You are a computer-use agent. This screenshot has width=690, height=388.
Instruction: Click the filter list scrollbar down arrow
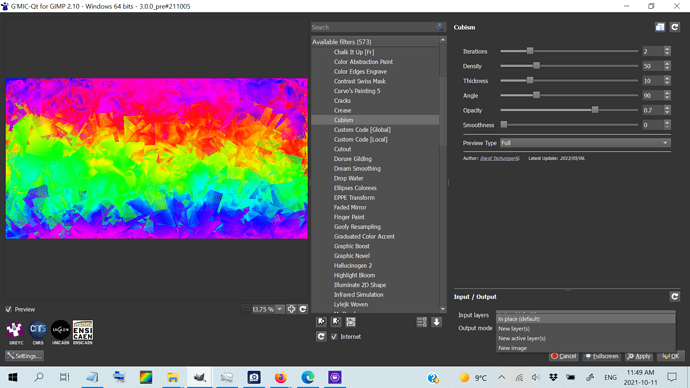(443, 309)
